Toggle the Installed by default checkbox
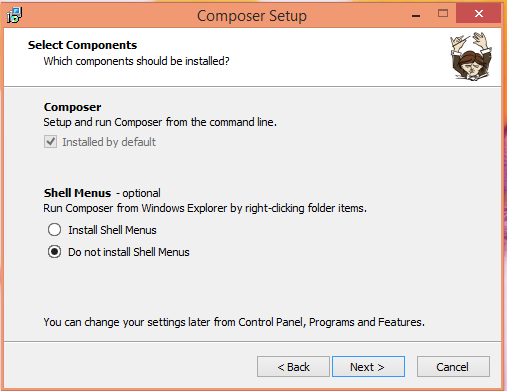The height and width of the screenshot is (391, 507). 50,142
